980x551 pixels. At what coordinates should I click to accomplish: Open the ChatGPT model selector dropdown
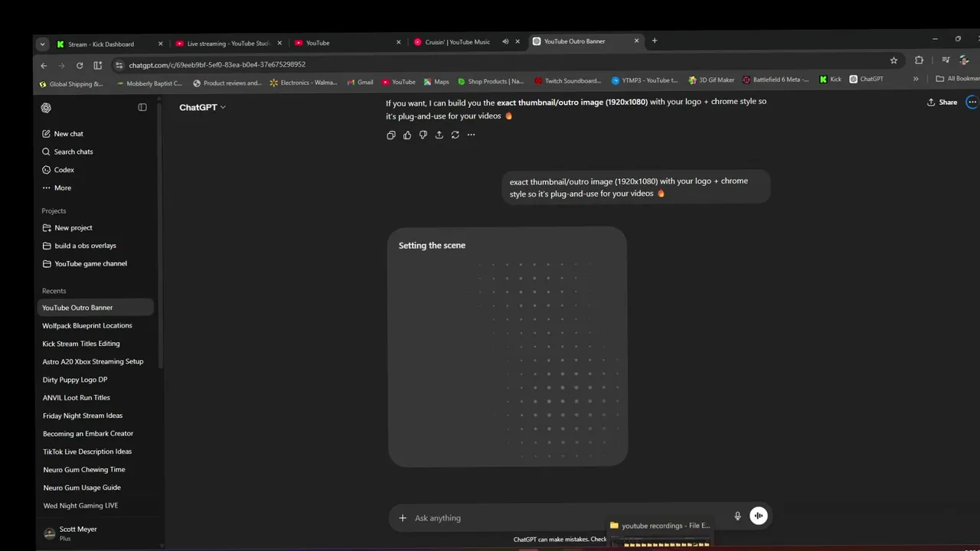(202, 107)
